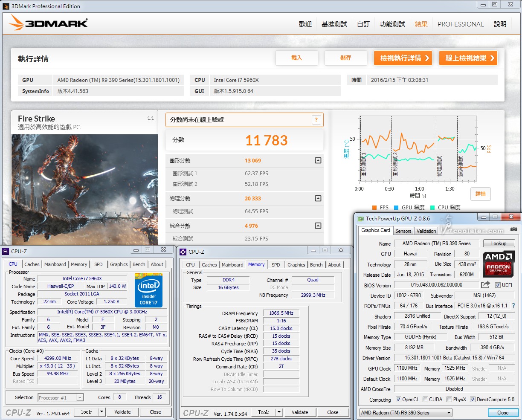
Task: Click the GPU-Z screenshot camera icon
Action: point(513,229)
